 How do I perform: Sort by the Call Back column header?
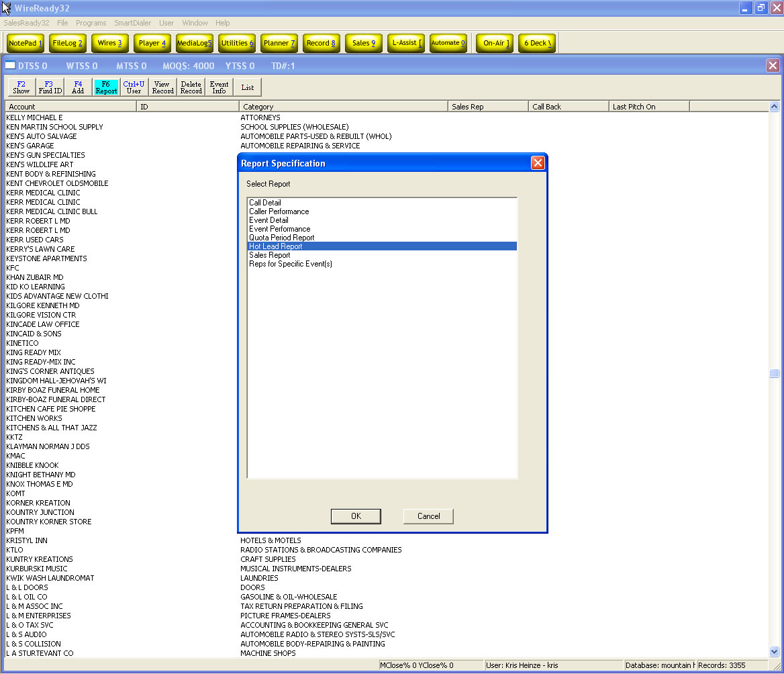tap(569, 107)
